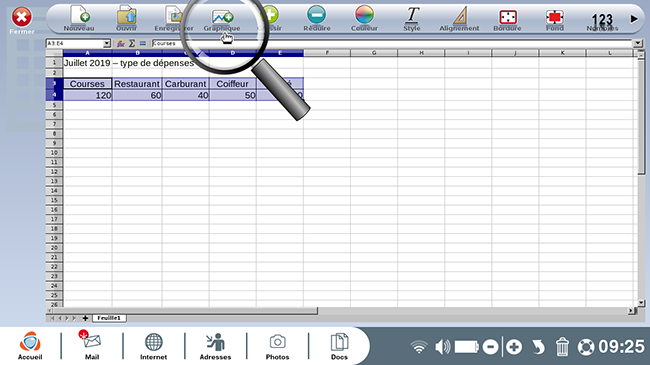Select column K header
The image size is (650, 365).
(x=563, y=53)
